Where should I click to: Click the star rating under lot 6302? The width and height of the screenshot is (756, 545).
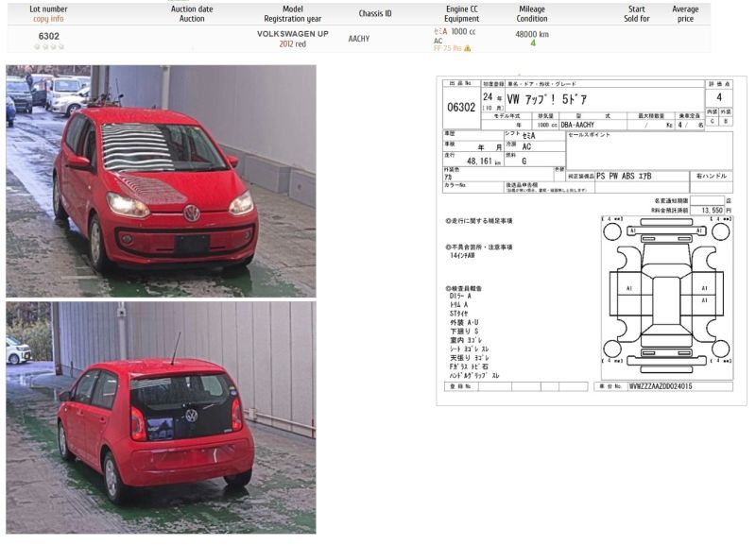pos(49,46)
